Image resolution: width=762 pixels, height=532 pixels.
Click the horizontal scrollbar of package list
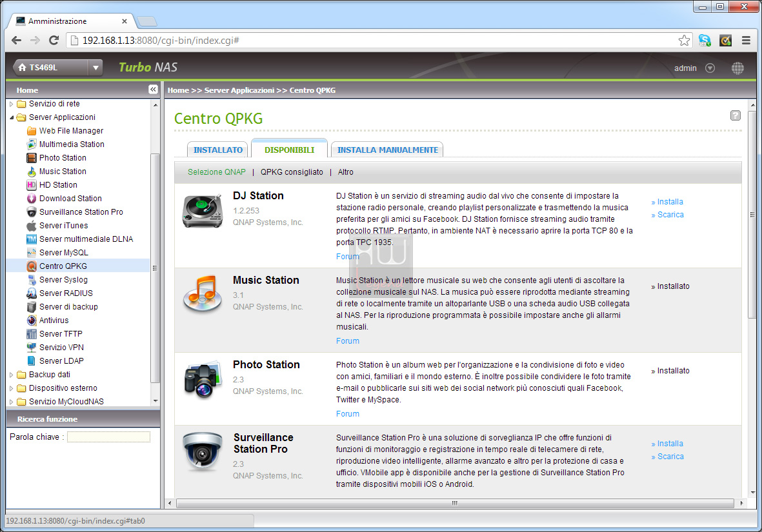click(x=455, y=504)
